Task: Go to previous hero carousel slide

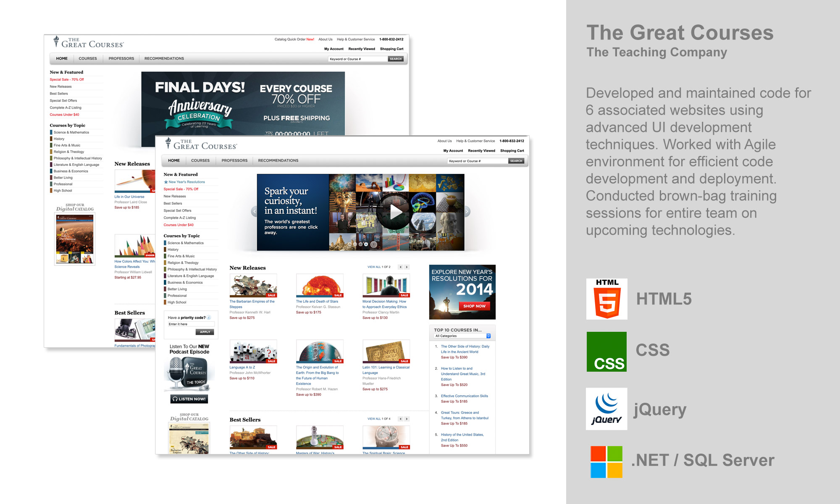Action: 254,212
